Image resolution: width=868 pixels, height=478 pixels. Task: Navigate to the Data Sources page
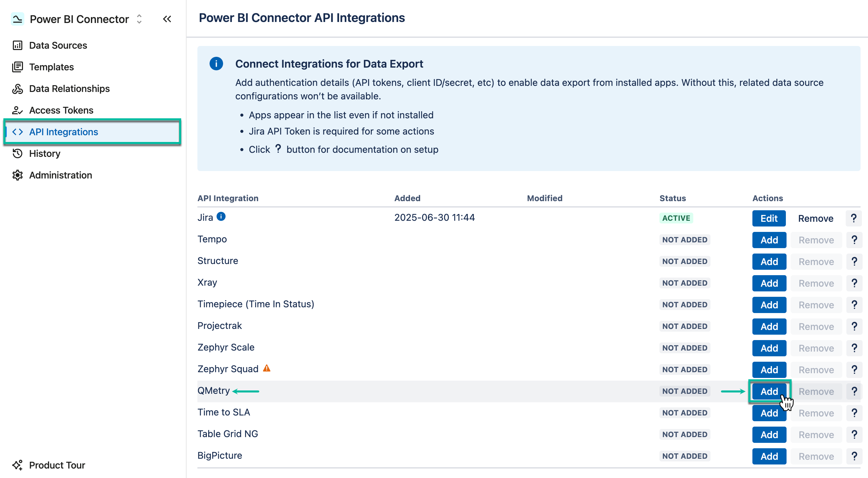pyautogui.click(x=58, y=45)
